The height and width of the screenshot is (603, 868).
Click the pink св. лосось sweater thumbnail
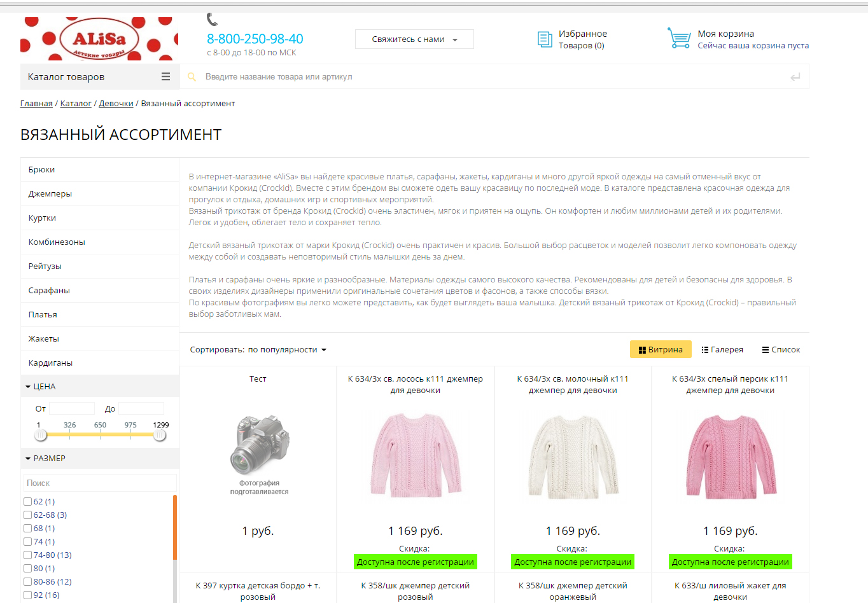[x=416, y=455]
